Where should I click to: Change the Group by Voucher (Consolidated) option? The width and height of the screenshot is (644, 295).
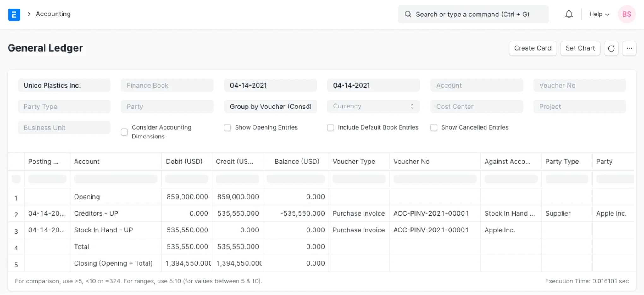tap(270, 107)
